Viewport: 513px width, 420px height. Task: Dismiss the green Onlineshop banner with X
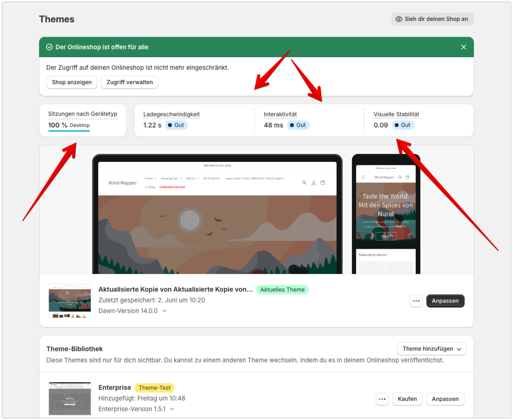point(463,47)
